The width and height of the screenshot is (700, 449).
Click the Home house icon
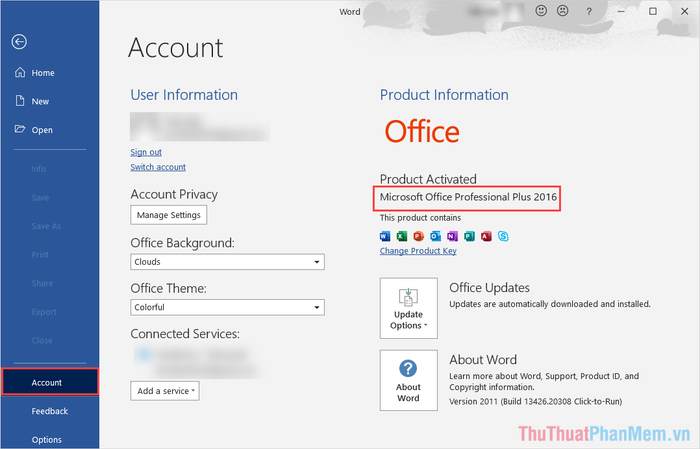pos(20,72)
